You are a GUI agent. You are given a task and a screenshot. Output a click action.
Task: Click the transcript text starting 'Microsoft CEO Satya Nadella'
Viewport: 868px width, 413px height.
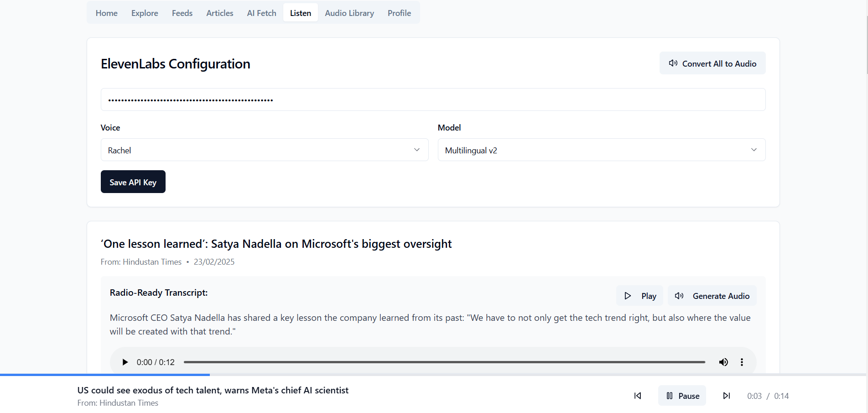[430, 324]
